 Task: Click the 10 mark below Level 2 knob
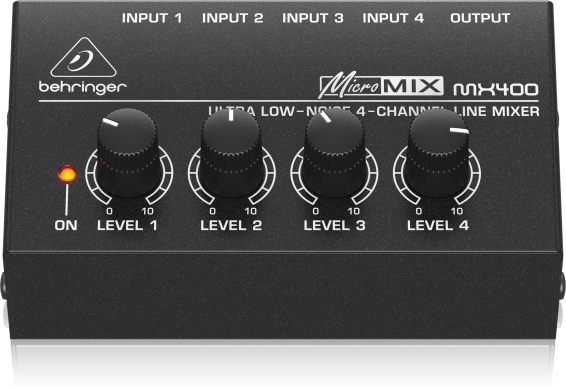[251, 211]
